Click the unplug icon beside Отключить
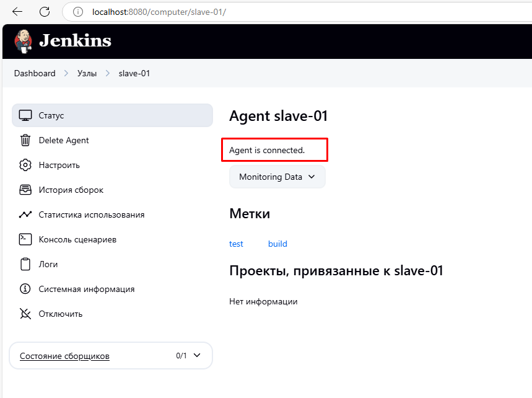The image size is (532, 398). point(25,314)
